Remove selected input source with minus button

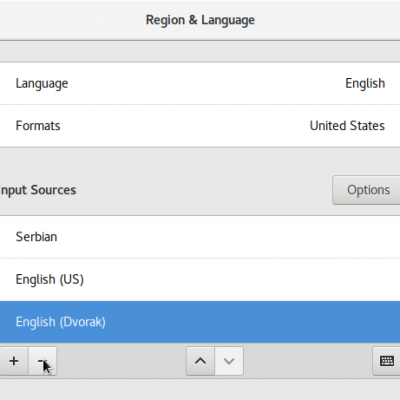[43, 361]
